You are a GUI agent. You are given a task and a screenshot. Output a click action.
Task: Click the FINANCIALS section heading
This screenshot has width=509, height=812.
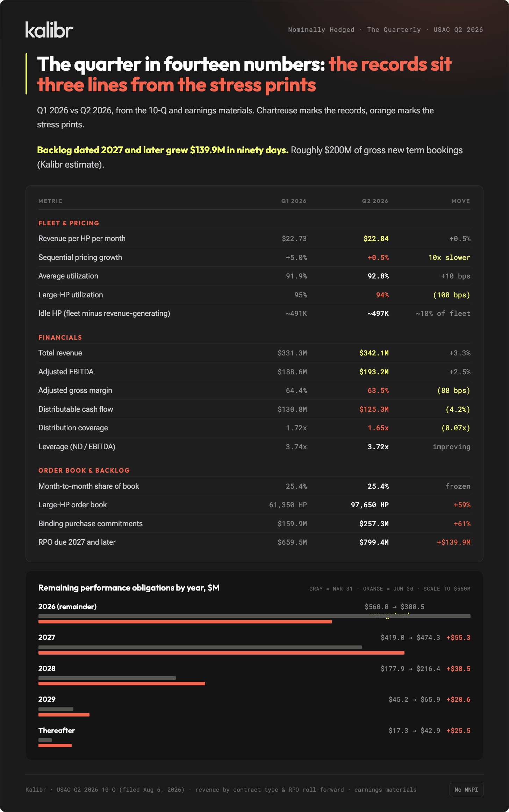(60, 338)
